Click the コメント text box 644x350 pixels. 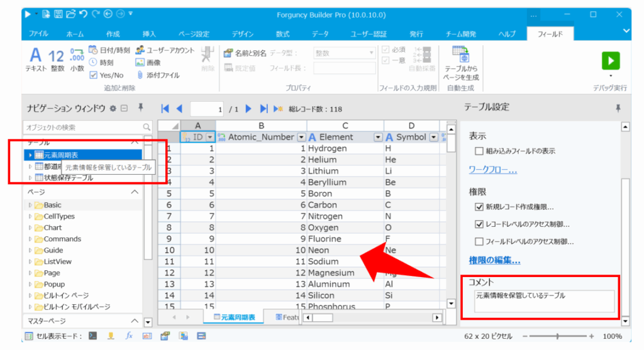[544, 301]
